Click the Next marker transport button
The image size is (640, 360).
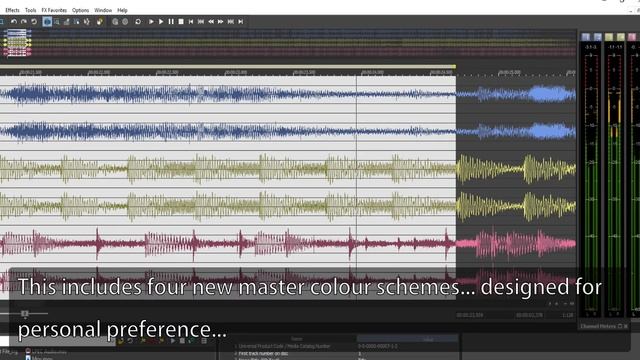[x=231, y=22]
